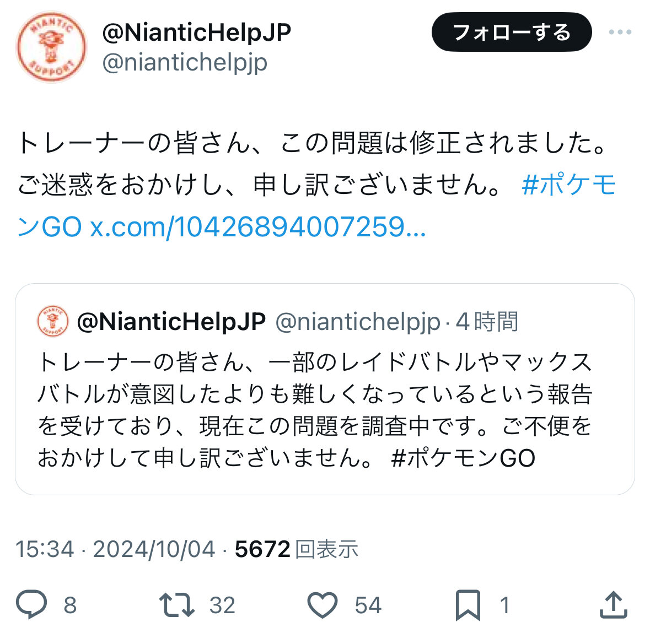Click the quoted post's @NianticHelpJP name

point(171,322)
